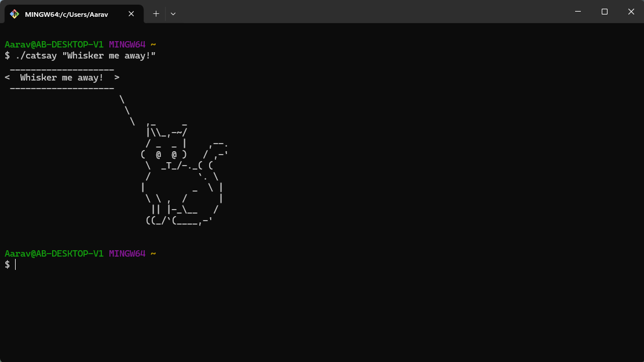Close the terminal window
Image resolution: width=644 pixels, height=362 pixels.
(631, 12)
